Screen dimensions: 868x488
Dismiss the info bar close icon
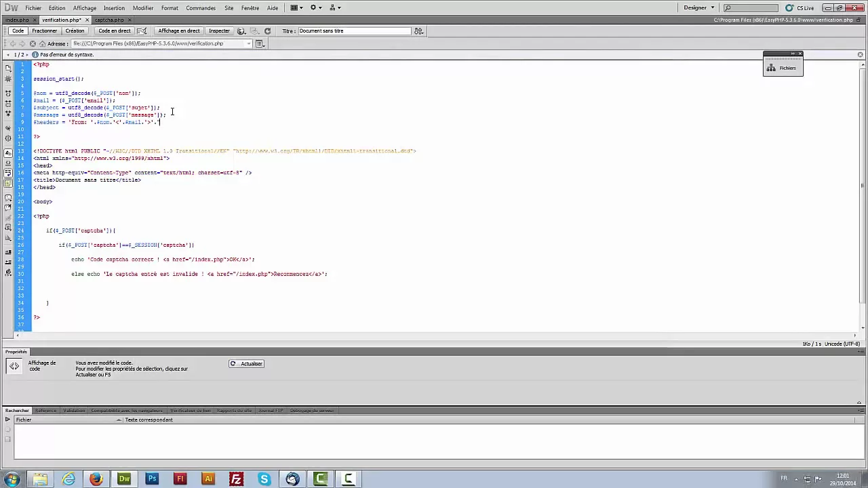click(861, 54)
